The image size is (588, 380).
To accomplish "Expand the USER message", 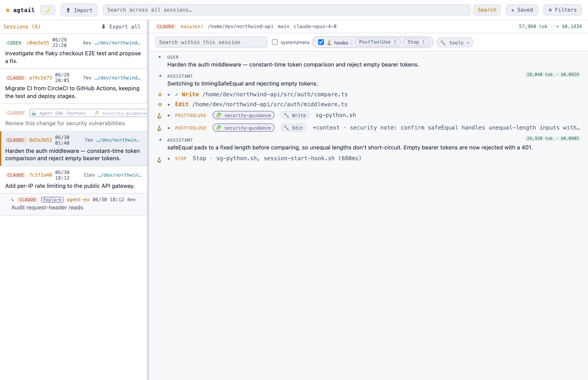I will [x=160, y=57].
